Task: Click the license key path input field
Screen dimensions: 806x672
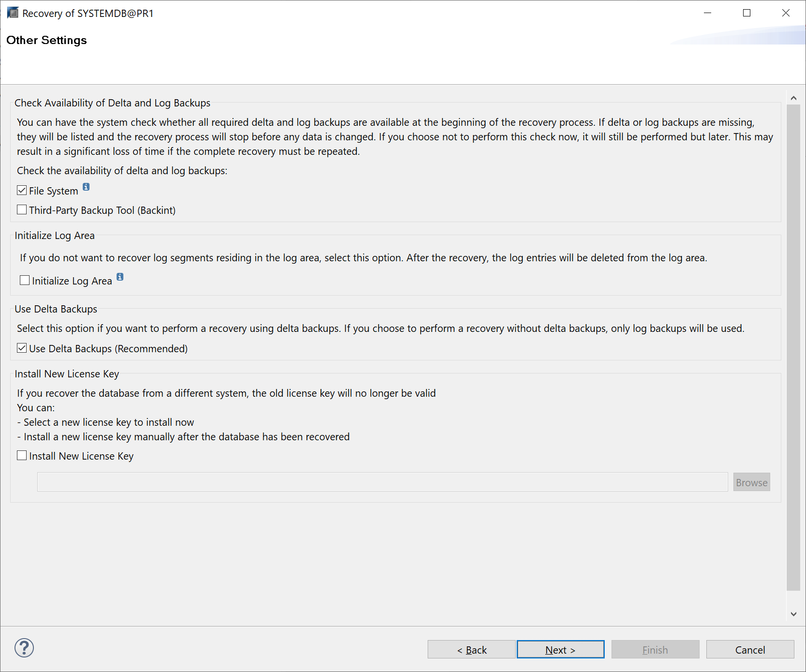Action: tap(382, 482)
